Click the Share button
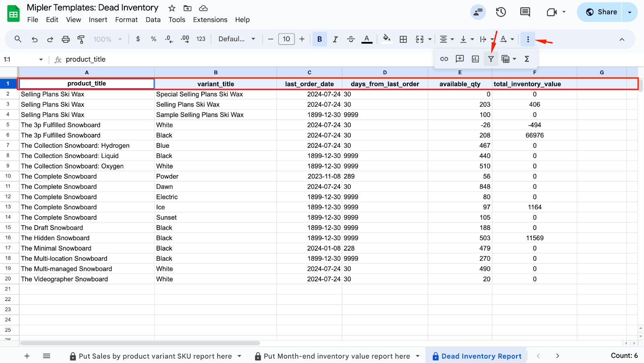Image resolution: width=644 pixels, height=363 pixels. [601, 12]
